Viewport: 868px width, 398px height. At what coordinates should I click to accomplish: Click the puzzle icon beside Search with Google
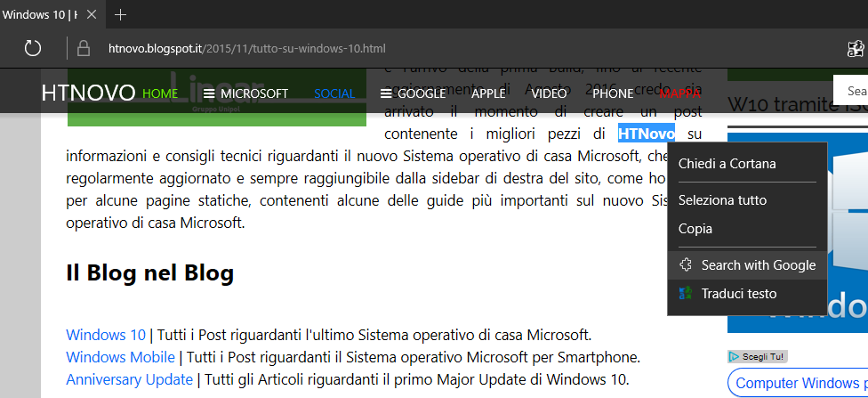click(x=686, y=265)
